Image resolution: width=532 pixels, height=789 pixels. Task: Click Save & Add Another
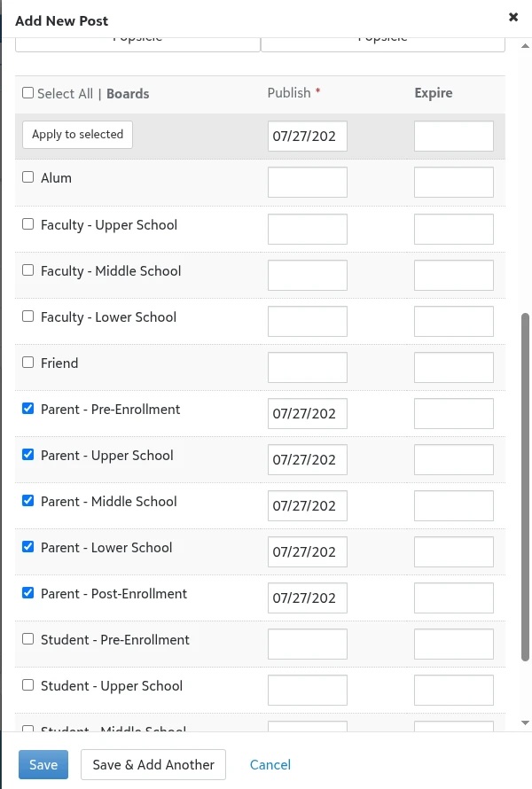coord(153,764)
